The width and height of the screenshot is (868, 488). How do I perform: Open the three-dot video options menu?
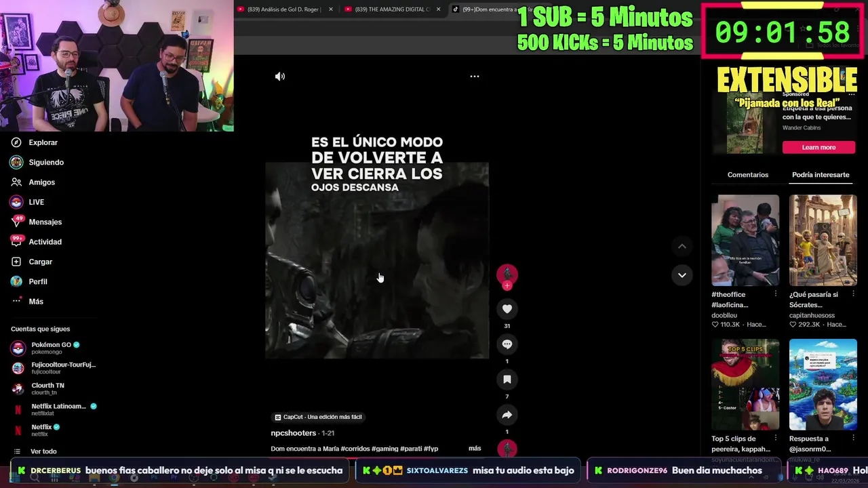(x=475, y=77)
